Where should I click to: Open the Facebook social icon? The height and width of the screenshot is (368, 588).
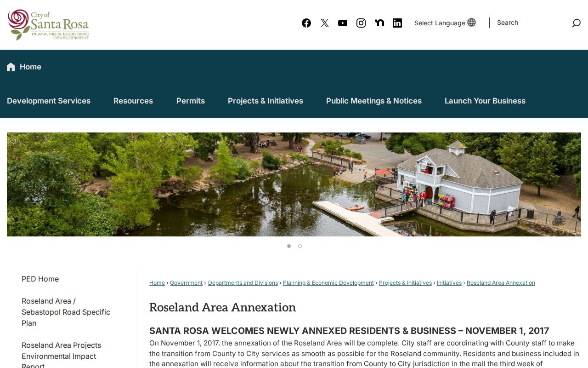coord(306,23)
